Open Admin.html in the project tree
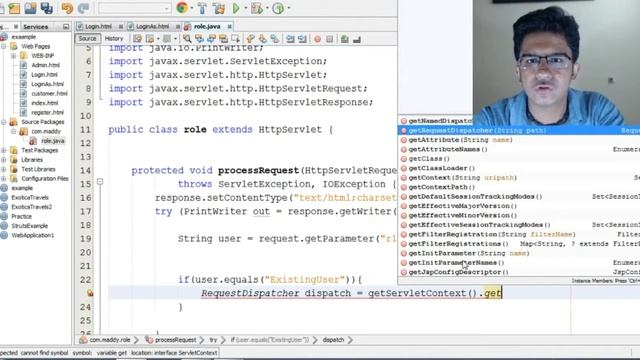This screenshot has width=640, height=360. (x=45, y=65)
